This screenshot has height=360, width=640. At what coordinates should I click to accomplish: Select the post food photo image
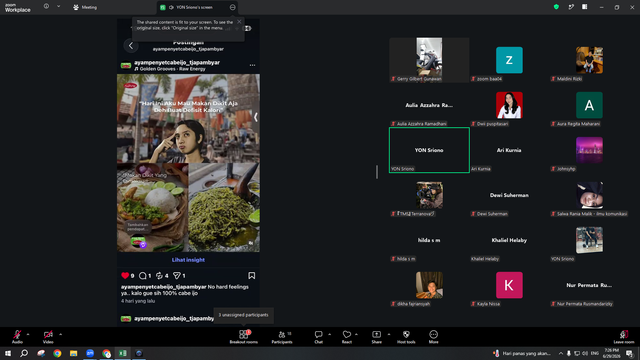pos(188,163)
